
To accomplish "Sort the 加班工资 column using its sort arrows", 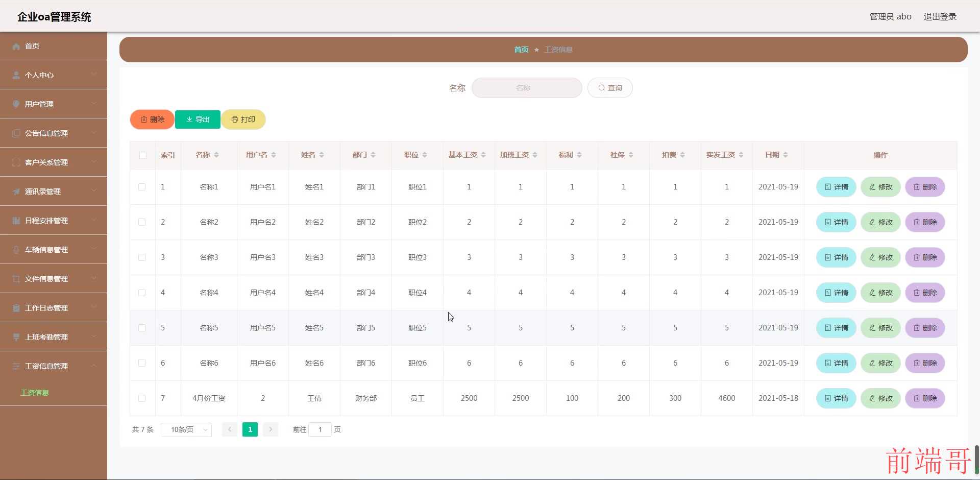I will [535, 155].
